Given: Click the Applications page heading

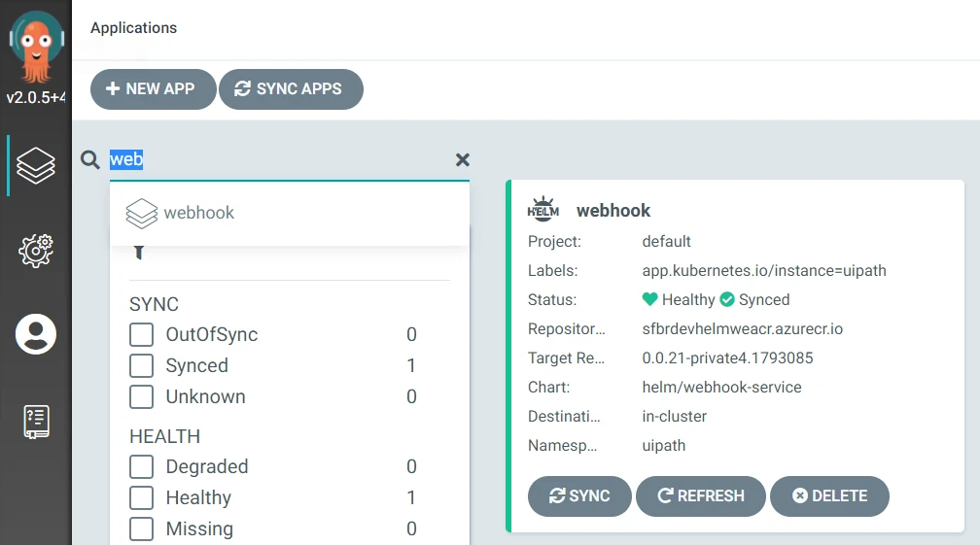Looking at the screenshot, I should pos(134,28).
